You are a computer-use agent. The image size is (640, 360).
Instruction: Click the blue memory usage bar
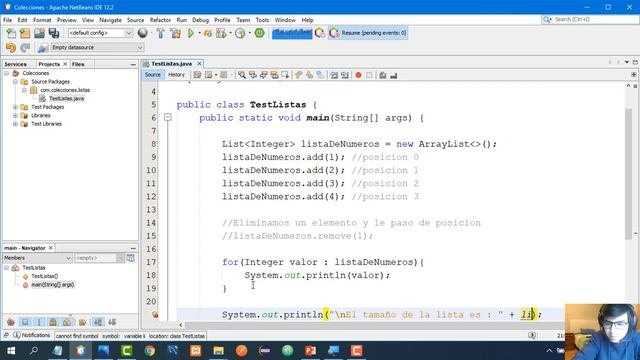tap(292, 33)
